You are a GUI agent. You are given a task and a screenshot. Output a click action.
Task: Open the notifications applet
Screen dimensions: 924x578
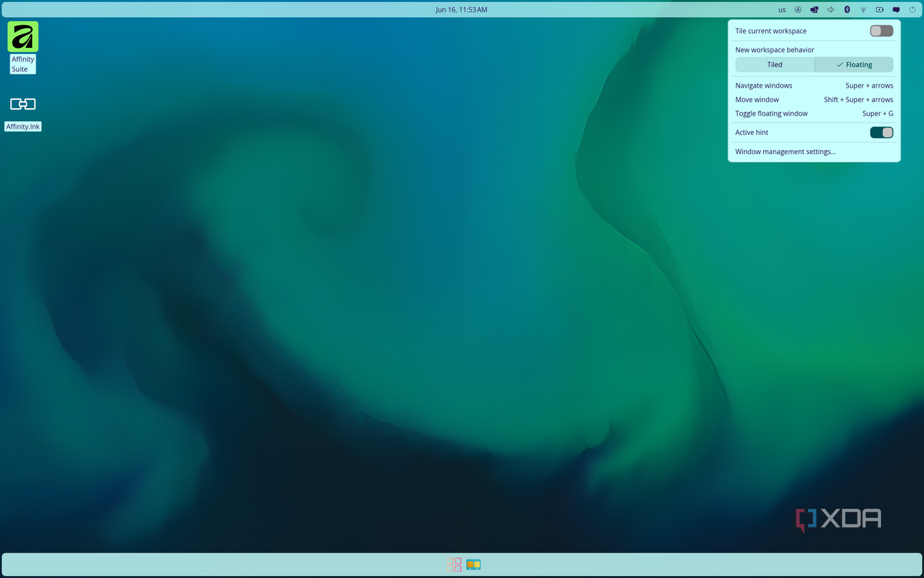[896, 10]
